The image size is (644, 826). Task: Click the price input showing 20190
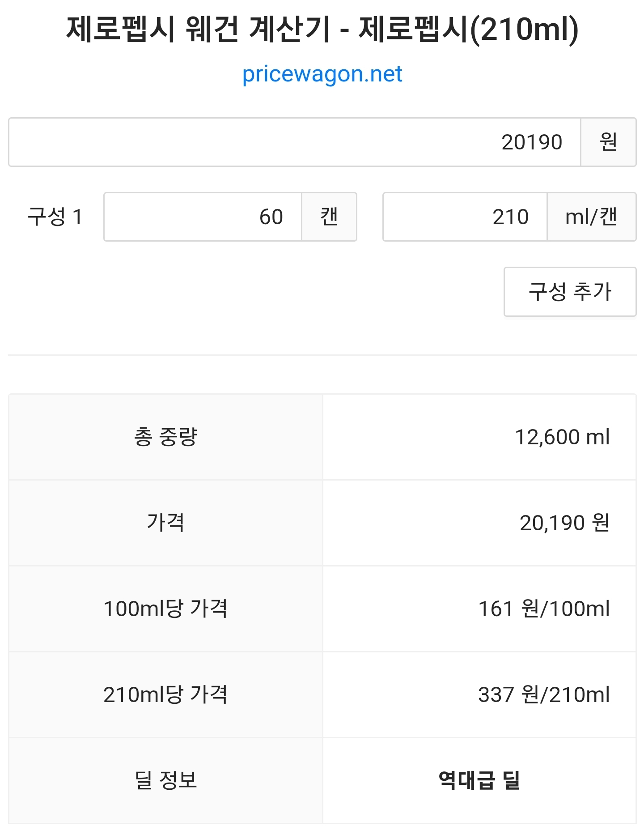coord(294,142)
